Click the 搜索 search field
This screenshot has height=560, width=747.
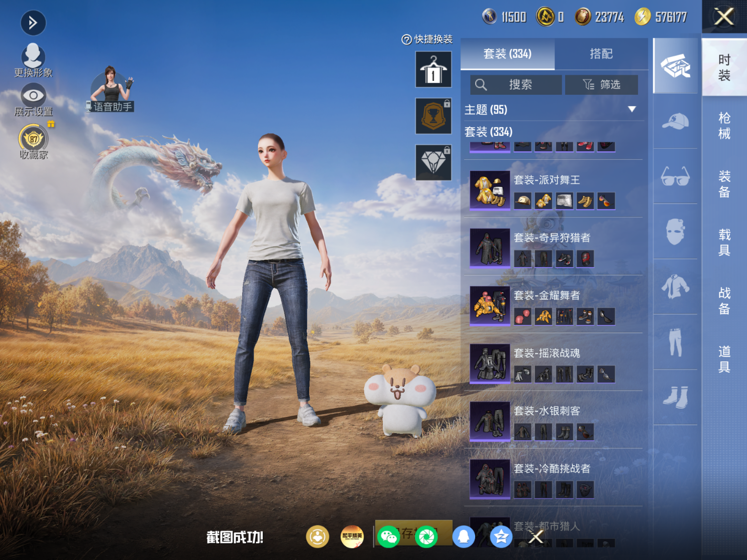516,85
